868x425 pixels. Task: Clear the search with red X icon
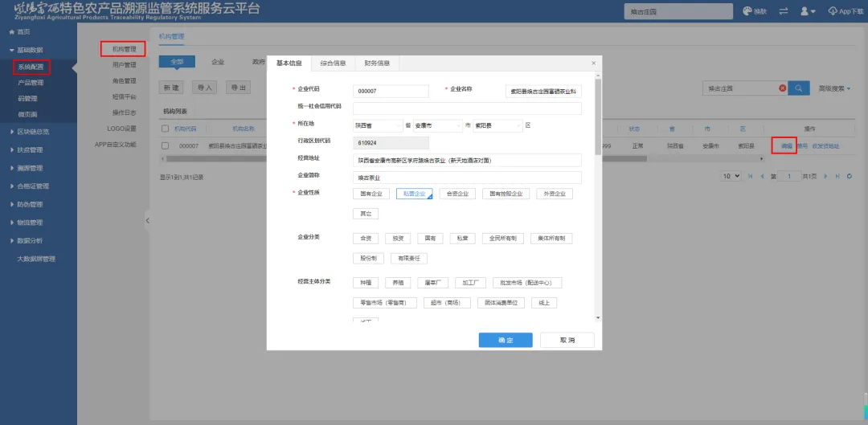[x=782, y=88]
